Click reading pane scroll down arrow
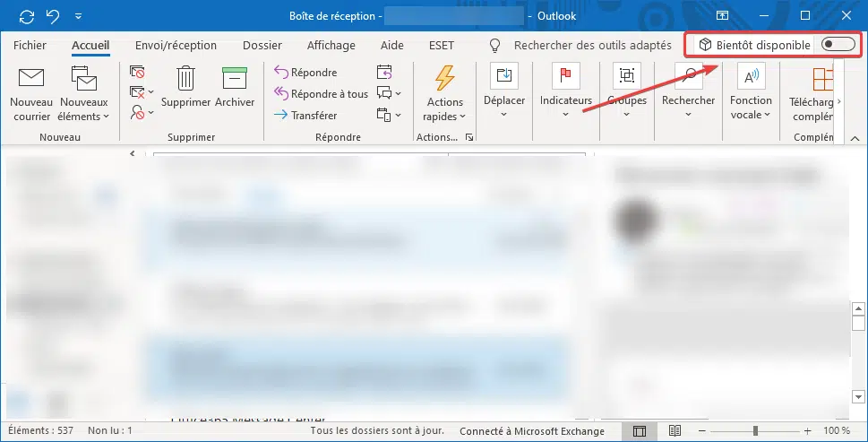The image size is (868, 442). coord(858,396)
